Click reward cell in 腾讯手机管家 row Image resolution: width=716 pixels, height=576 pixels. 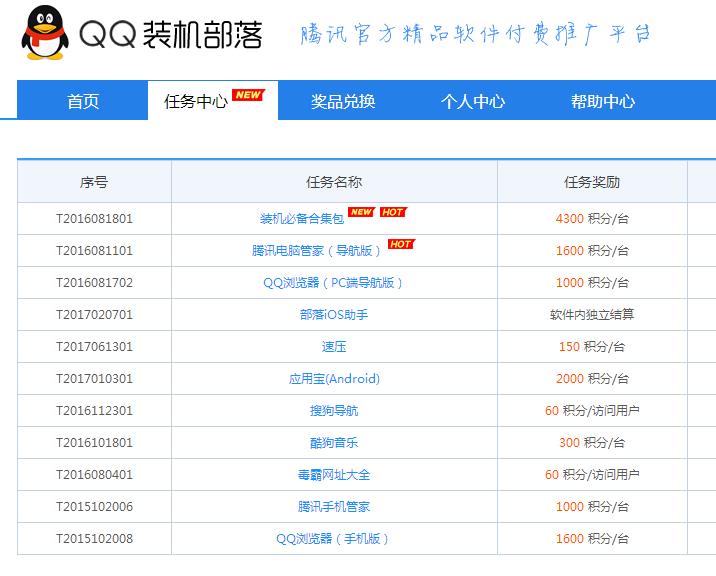592,507
